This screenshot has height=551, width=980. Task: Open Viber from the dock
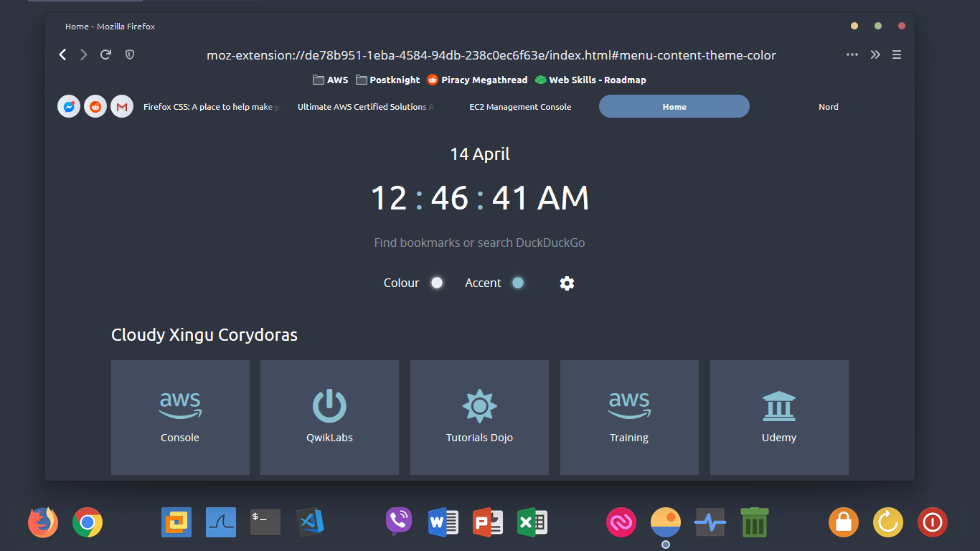pyautogui.click(x=399, y=522)
